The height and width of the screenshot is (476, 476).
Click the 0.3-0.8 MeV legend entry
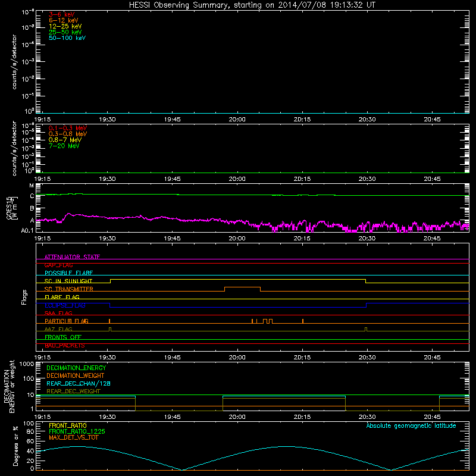(68, 134)
